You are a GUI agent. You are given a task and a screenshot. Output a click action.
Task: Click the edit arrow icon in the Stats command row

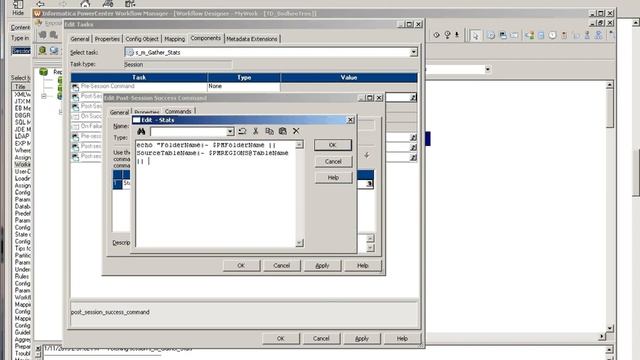369,184
